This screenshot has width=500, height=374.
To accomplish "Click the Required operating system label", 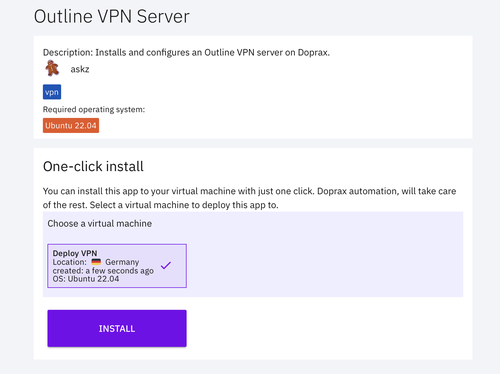I will click(94, 109).
